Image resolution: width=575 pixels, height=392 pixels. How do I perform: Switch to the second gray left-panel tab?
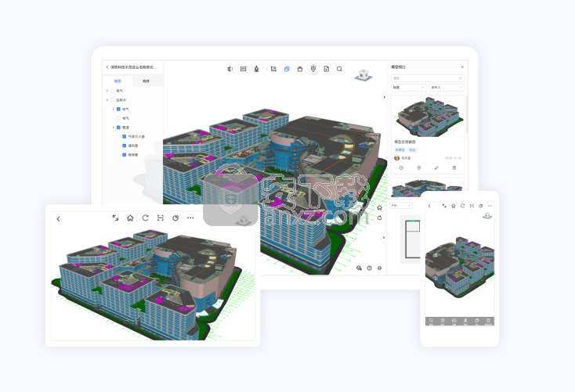(x=146, y=81)
